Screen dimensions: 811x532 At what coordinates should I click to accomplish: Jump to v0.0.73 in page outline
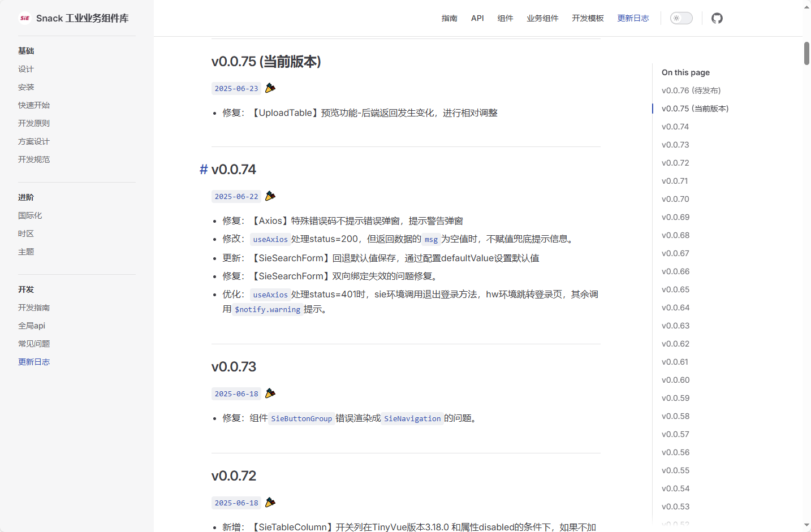pos(675,145)
